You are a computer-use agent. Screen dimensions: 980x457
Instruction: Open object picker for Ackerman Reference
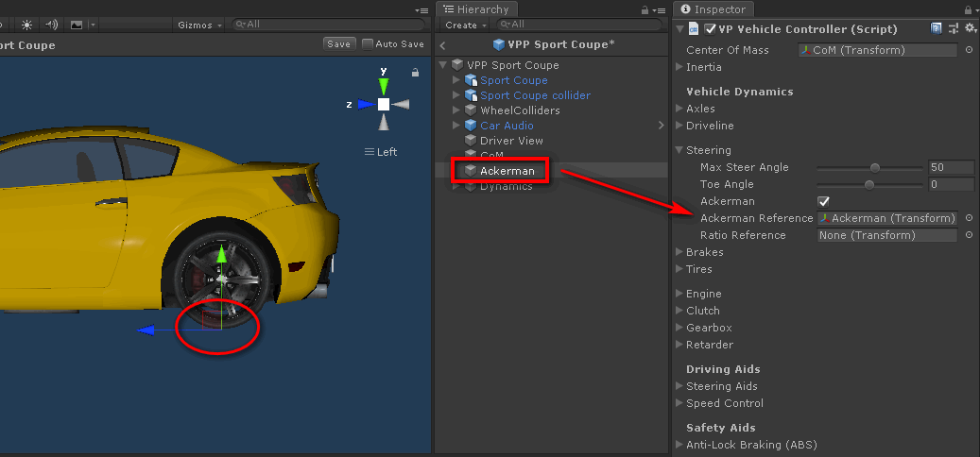click(x=969, y=218)
